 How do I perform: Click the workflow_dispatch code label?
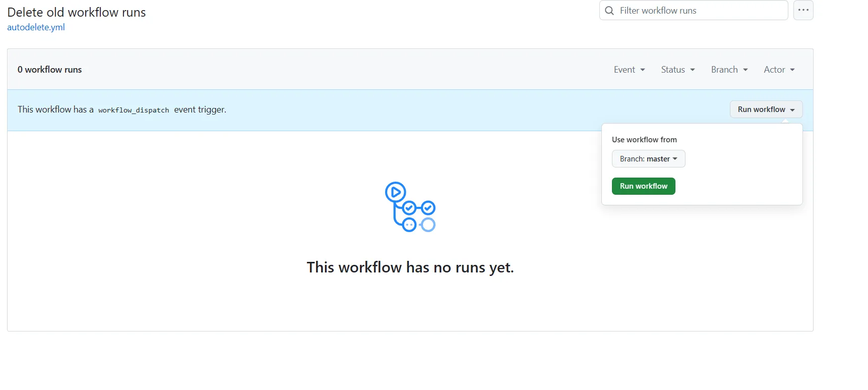coord(134,110)
